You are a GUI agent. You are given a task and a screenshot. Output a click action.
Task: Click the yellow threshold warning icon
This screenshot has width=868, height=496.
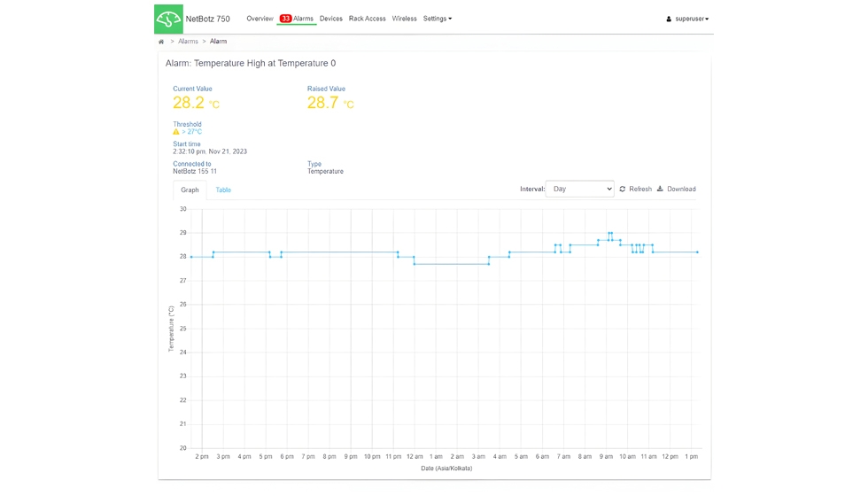point(176,132)
